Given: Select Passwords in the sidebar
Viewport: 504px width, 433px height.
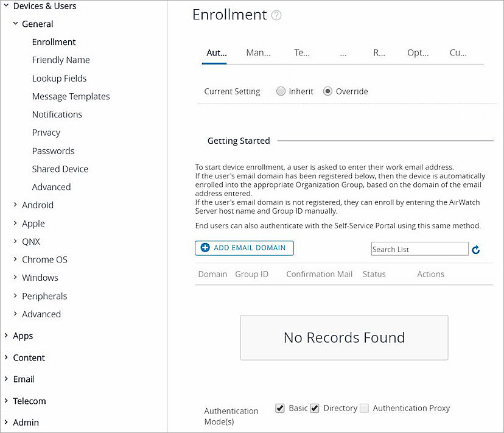Looking at the screenshot, I should point(53,150).
